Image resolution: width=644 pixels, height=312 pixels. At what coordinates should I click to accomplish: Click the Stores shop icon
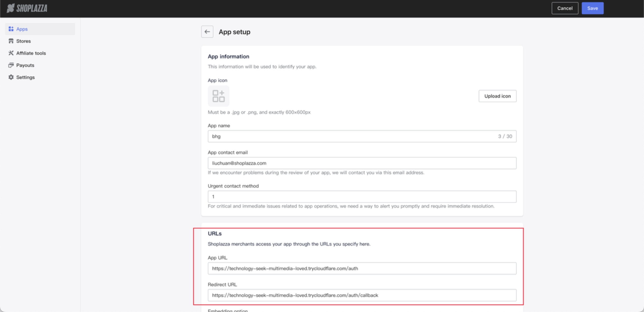tap(11, 41)
